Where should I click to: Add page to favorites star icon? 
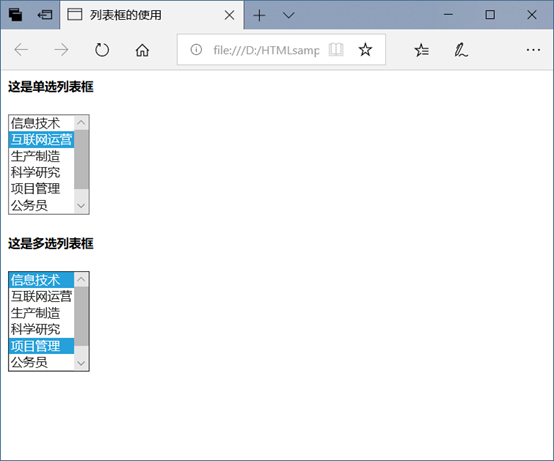pyautogui.click(x=365, y=50)
